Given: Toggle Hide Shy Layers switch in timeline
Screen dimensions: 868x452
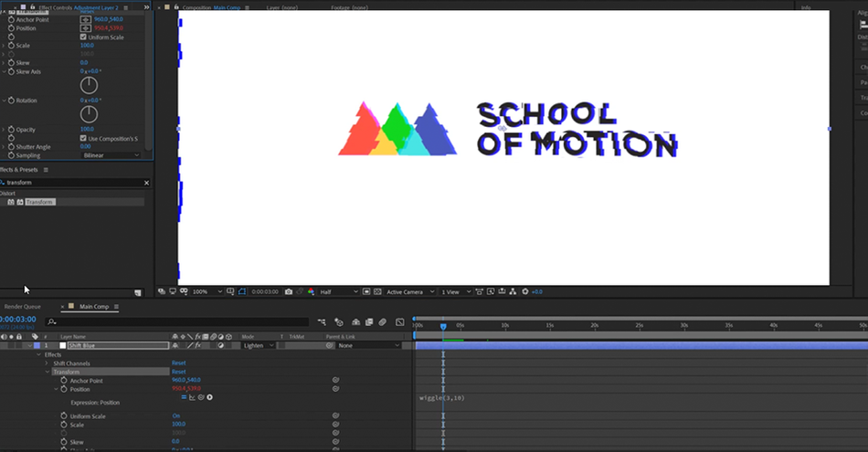Looking at the screenshot, I should tap(356, 322).
